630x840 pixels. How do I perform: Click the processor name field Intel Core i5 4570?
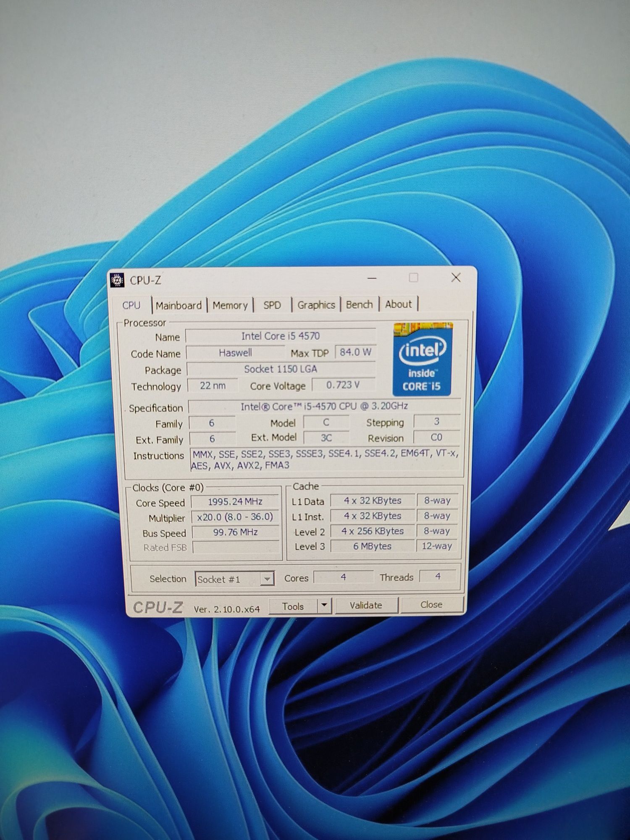click(281, 336)
